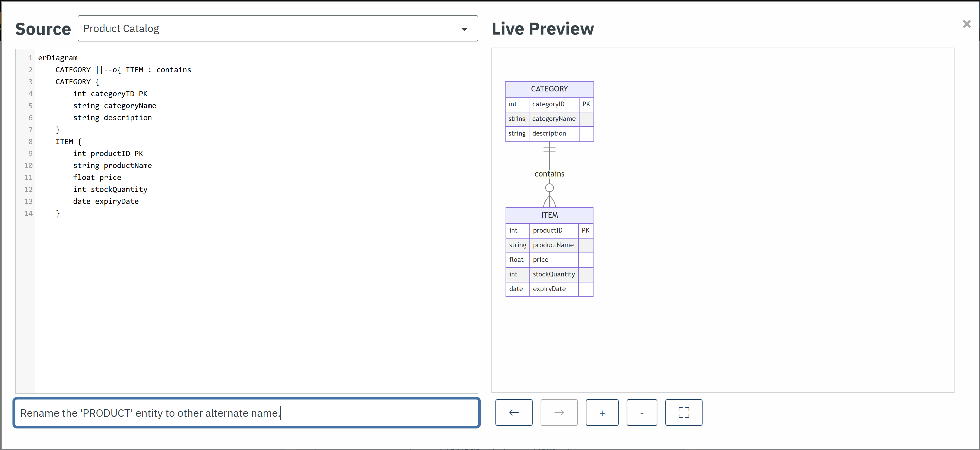Zoom in with the plus button
980x450 pixels.
click(602, 412)
